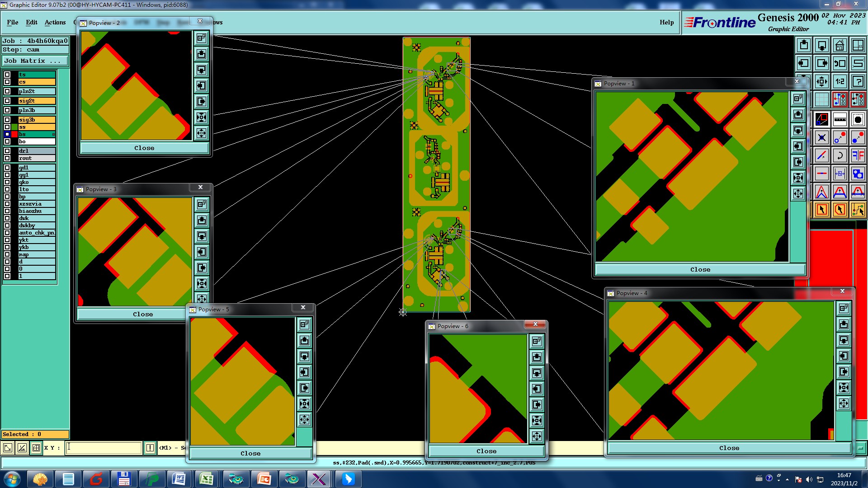
Task: Click Close button in Popview - 5
Action: tap(250, 453)
